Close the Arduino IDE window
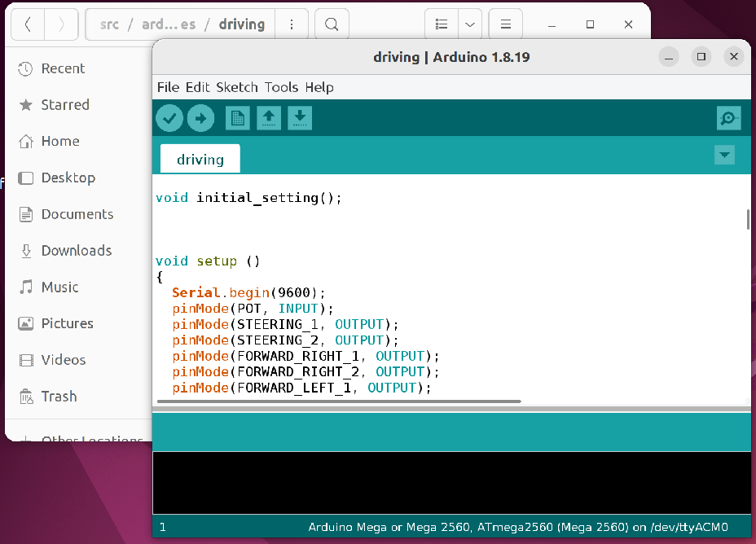 point(734,57)
